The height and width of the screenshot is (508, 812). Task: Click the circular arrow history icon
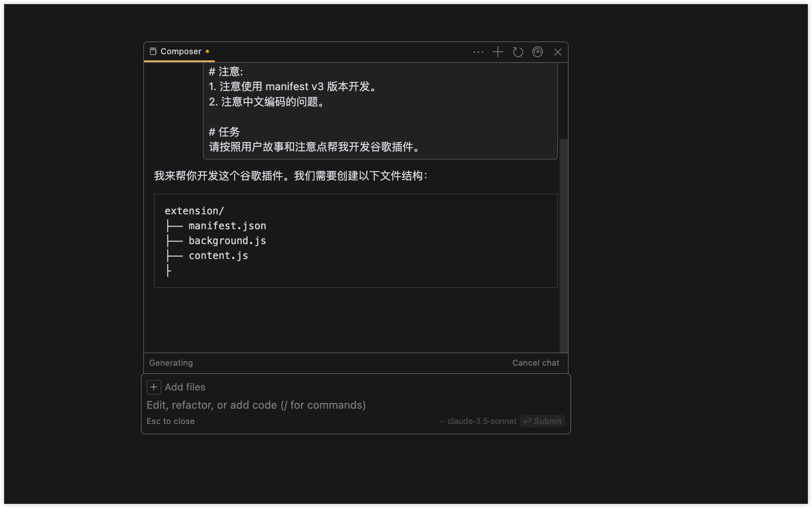coord(518,52)
